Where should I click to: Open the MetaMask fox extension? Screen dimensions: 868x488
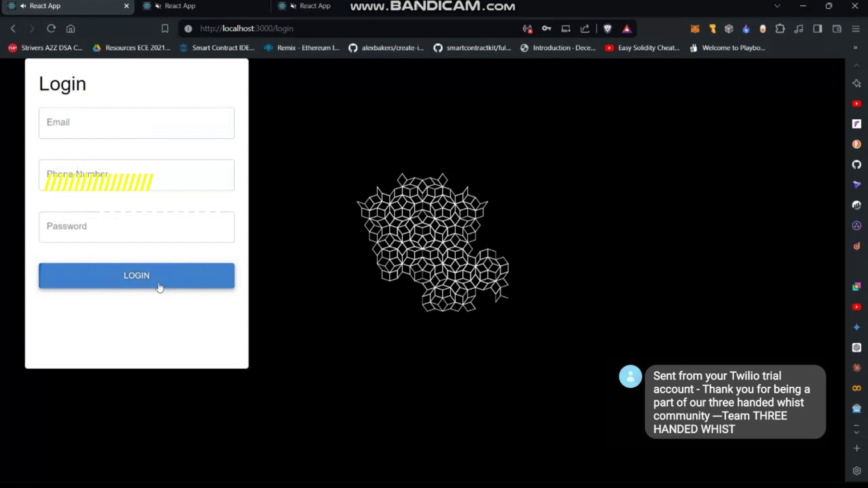[695, 29]
